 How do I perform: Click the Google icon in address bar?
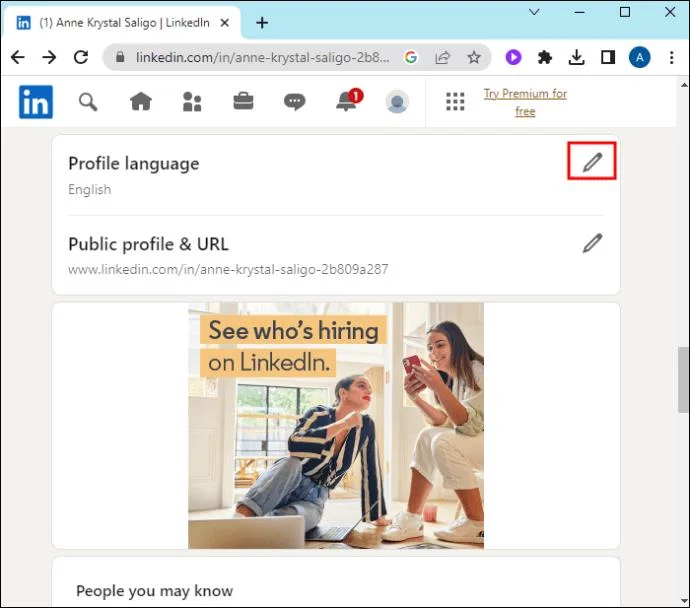(x=411, y=57)
